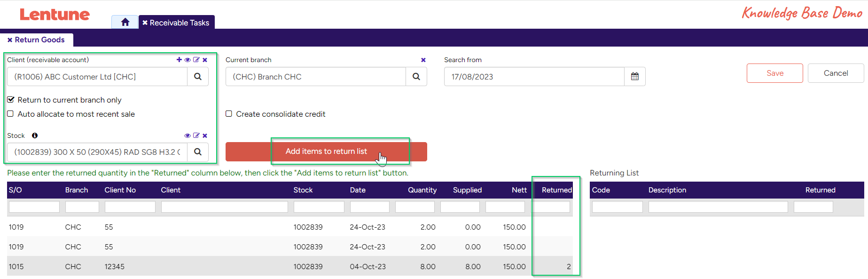The image size is (868, 279).
Task: Sort by the S/O column header
Action: point(16,190)
